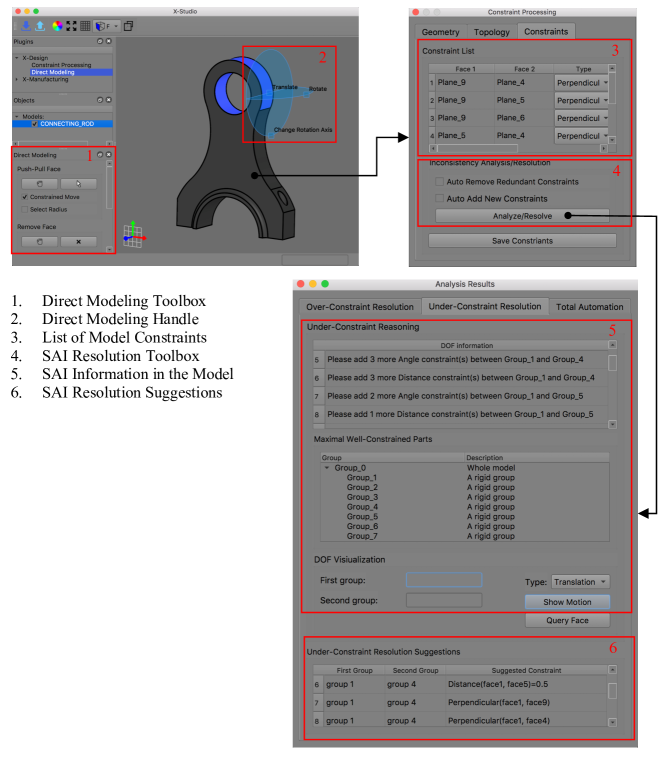Image resolution: width=665 pixels, height=759 pixels.
Task: Click the overlapping-squares window icon in toolbar
Action: pos(128,26)
